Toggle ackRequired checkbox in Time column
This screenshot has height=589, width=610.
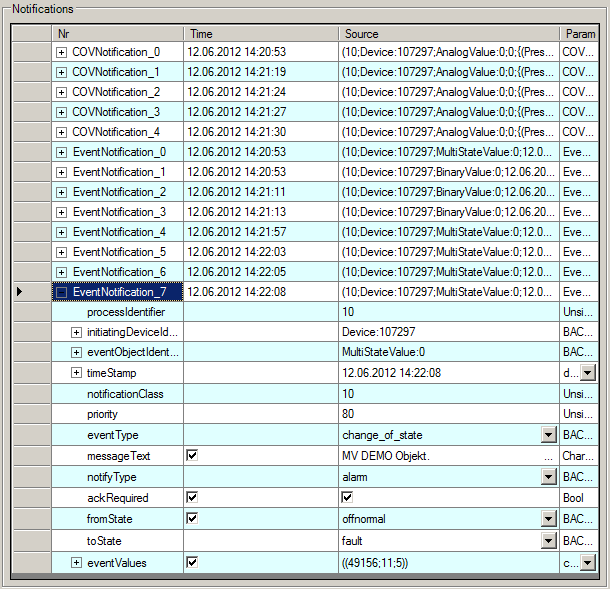click(192, 497)
